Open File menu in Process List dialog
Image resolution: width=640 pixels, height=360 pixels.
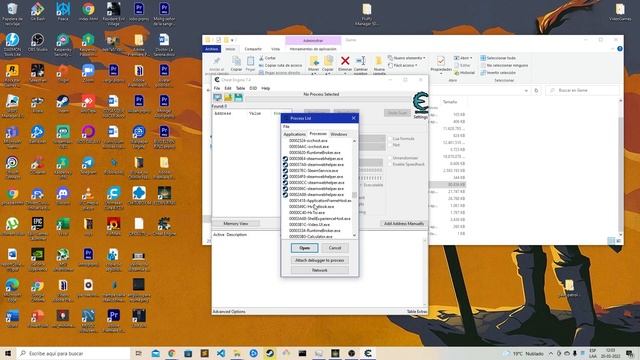pyautogui.click(x=286, y=127)
